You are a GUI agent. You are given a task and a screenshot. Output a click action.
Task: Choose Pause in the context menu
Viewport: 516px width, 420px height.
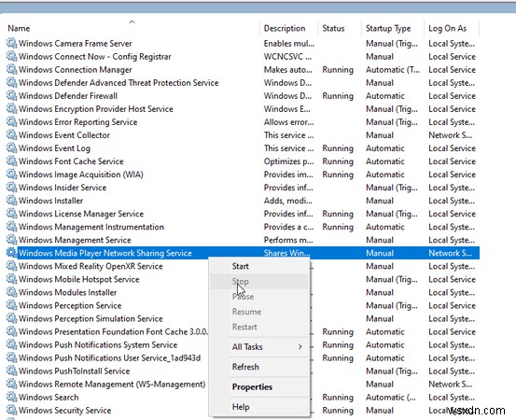(259, 297)
